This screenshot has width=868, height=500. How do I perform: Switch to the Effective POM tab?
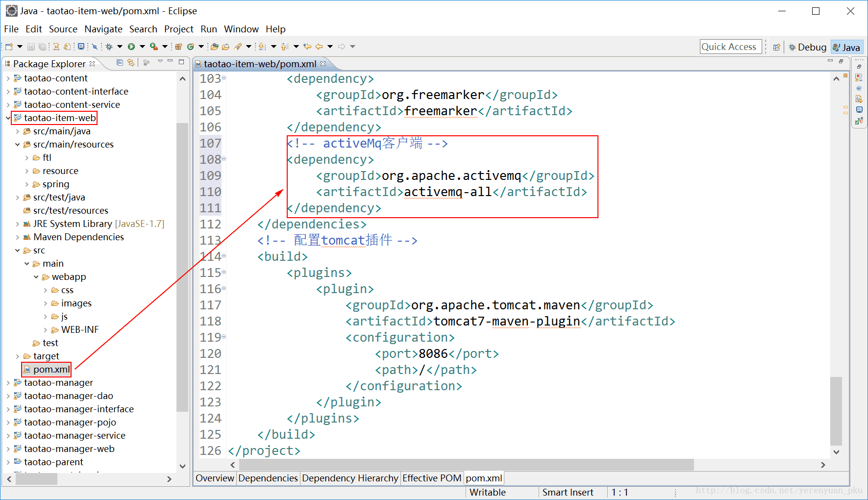[x=432, y=478]
